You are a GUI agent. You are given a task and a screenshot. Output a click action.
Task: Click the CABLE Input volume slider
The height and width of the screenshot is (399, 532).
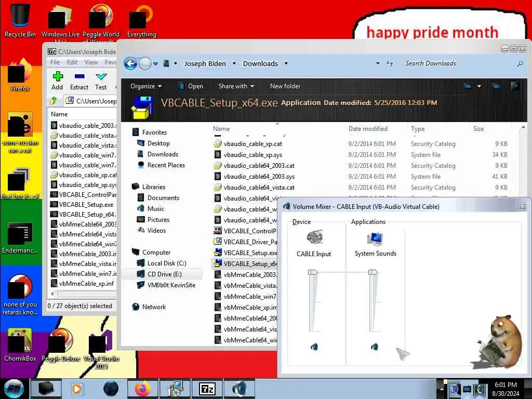point(312,272)
